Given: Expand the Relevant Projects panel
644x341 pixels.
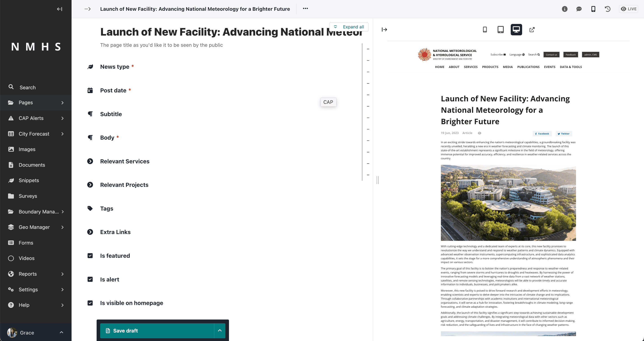Looking at the screenshot, I should (90, 185).
